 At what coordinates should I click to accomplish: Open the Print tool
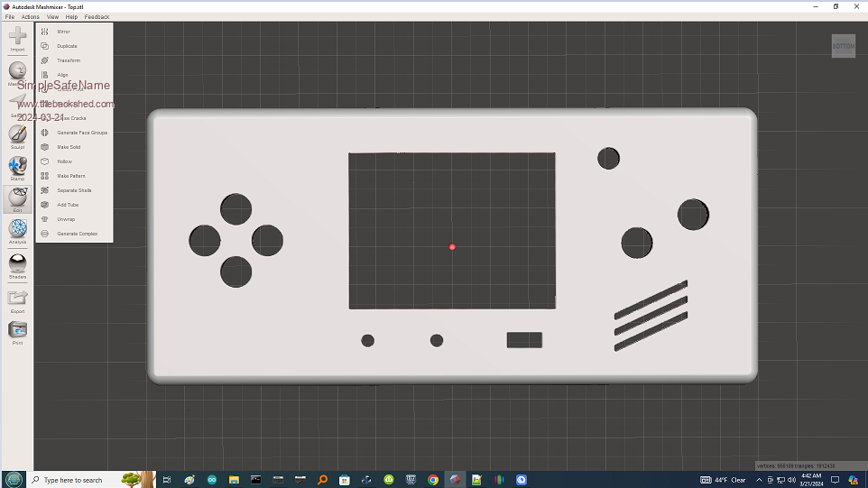17,331
